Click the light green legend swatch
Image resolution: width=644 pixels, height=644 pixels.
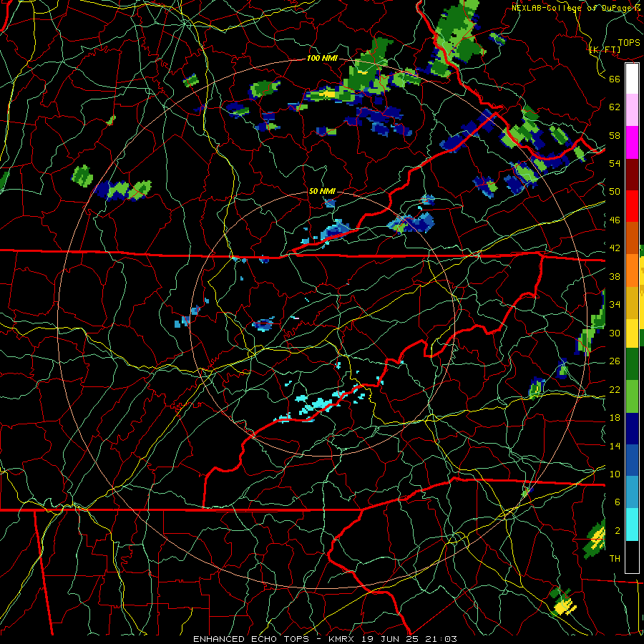(632, 396)
